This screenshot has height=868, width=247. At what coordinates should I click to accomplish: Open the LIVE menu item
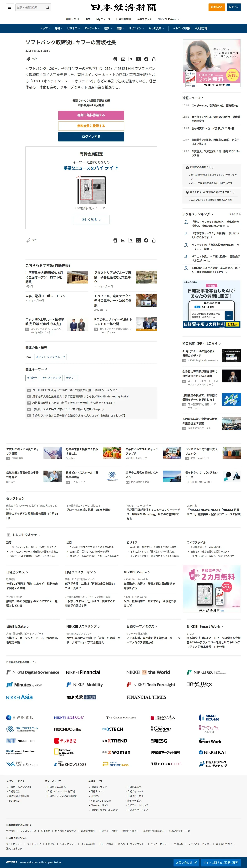pyautogui.click(x=87, y=19)
